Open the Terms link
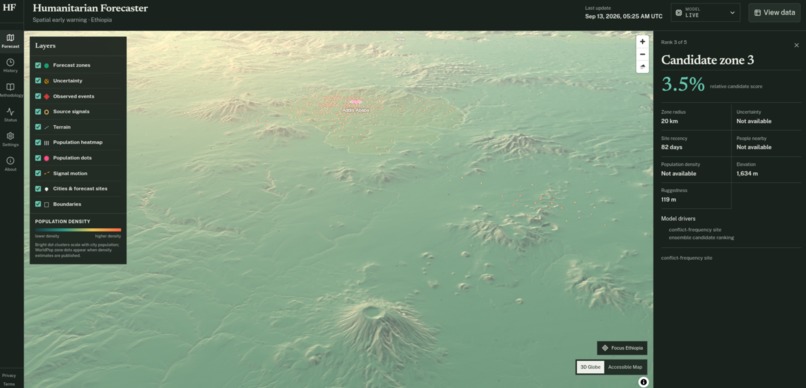This screenshot has height=388, width=806. pyautogui.click(x=9, y=384)
